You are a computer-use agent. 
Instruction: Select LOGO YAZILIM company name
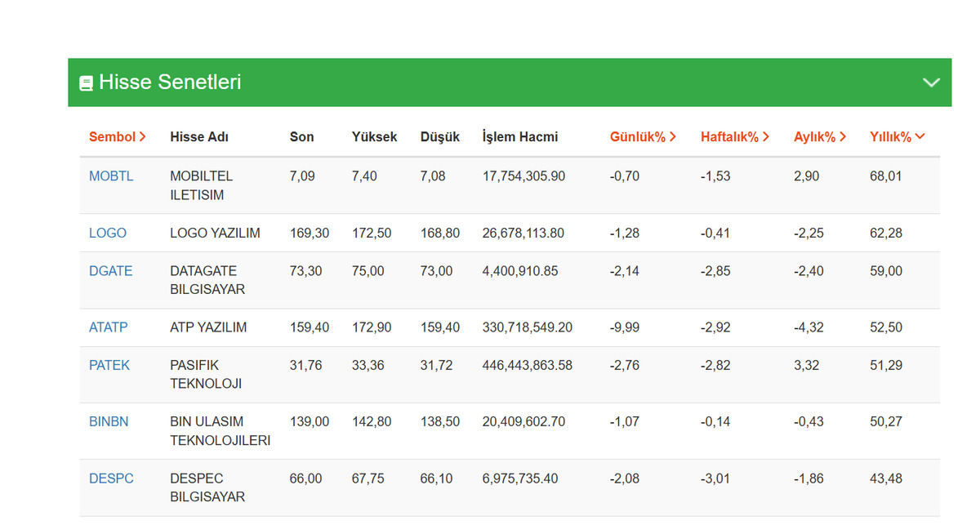(x=215, y=234)
